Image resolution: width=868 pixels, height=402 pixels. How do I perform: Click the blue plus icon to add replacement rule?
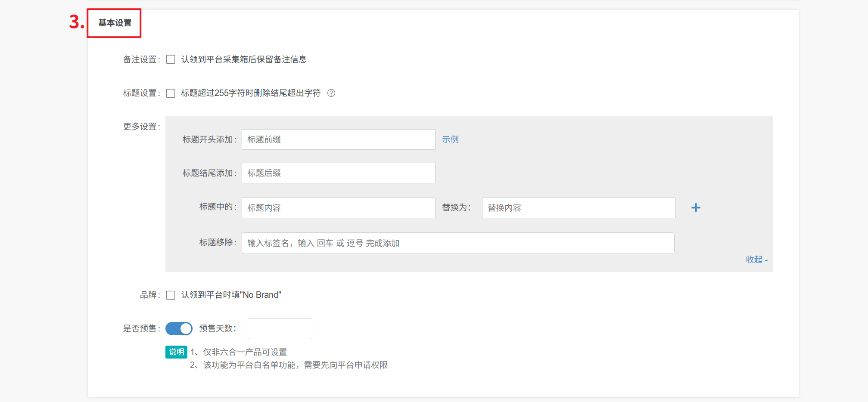point(695,208)
